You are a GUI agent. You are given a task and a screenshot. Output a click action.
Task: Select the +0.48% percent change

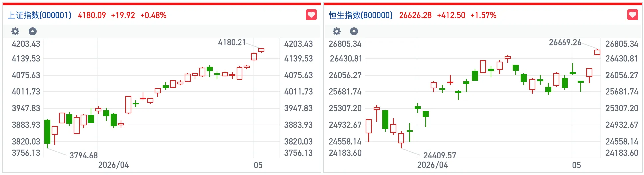pos(153,15)
